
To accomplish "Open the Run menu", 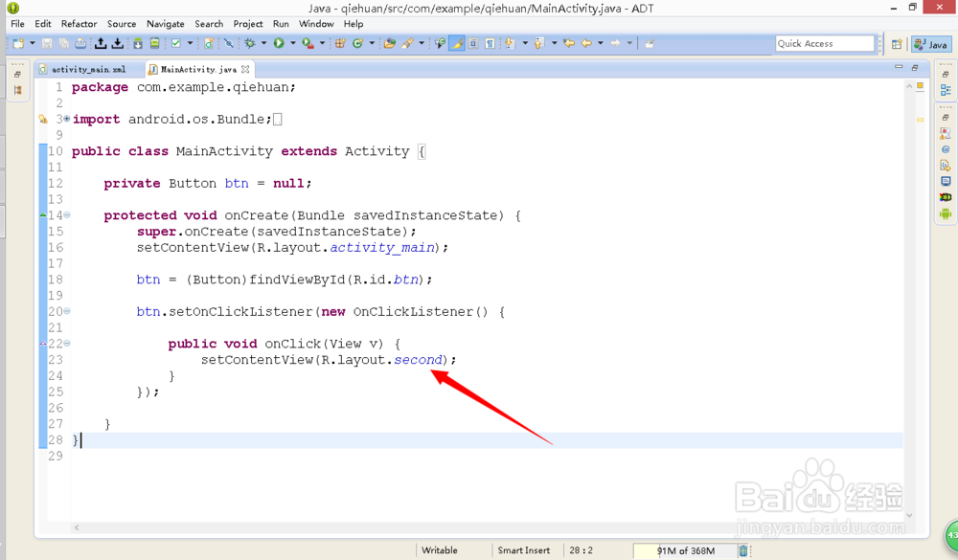I will coord(281,24).
